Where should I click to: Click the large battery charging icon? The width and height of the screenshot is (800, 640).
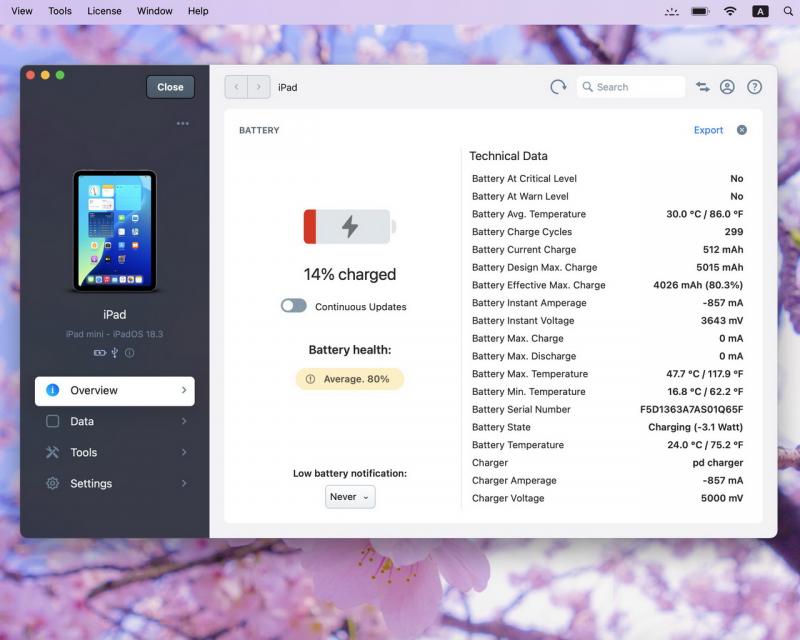point(349,226)
